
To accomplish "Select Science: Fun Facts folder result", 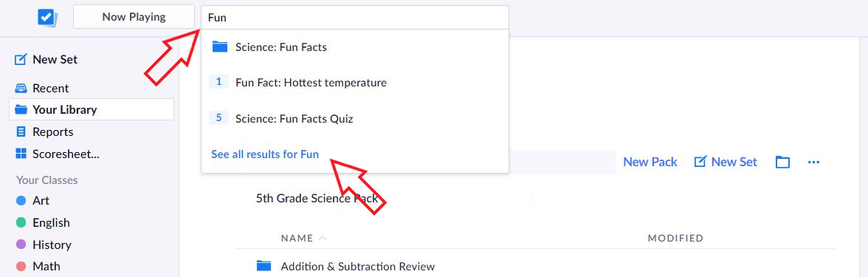I will tap(355, 47).
